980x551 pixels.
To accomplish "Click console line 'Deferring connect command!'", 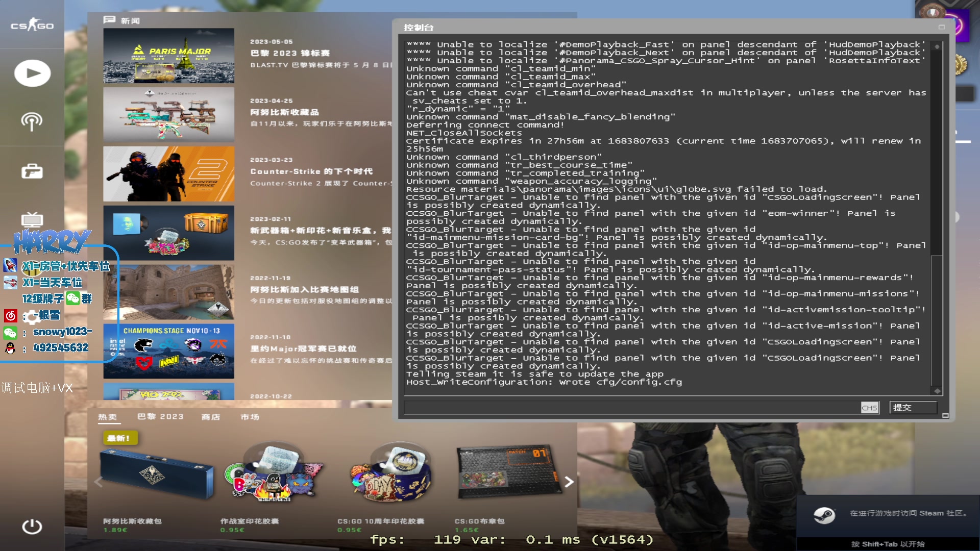I will click(x=485, y=125).
